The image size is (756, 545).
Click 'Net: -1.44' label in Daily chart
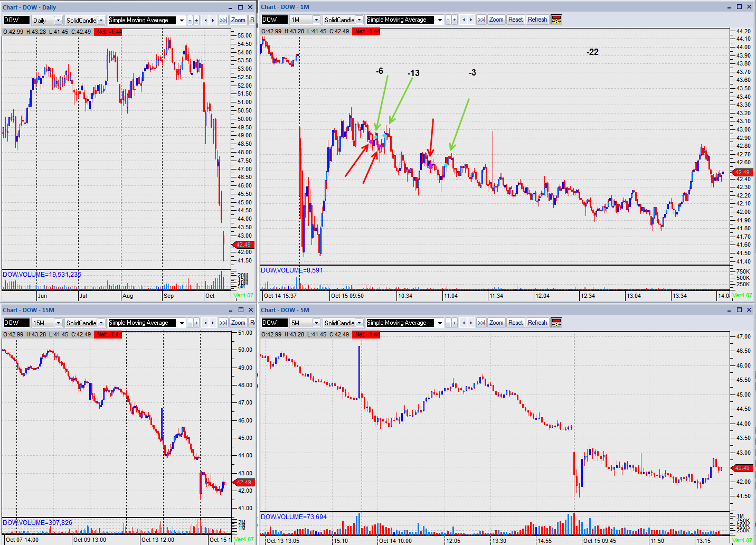(108, 32)
